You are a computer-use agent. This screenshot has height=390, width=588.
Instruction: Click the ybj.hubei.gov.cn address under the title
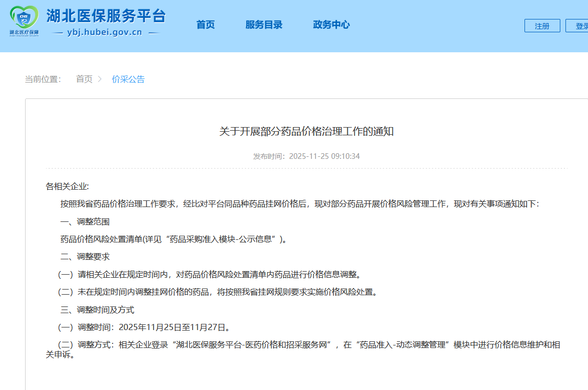click(104, 32)
